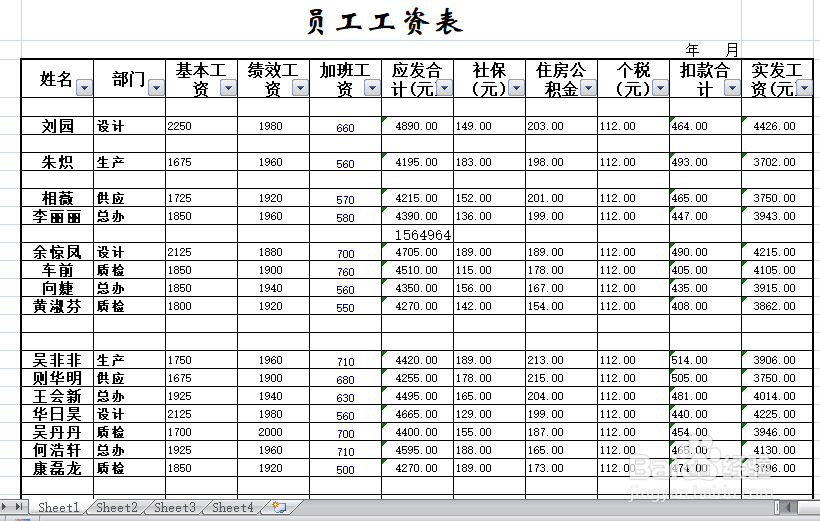The image size is (820, 521).
Task: Select 向婕's housing fund cell 167.00
Action: point(561,288)
